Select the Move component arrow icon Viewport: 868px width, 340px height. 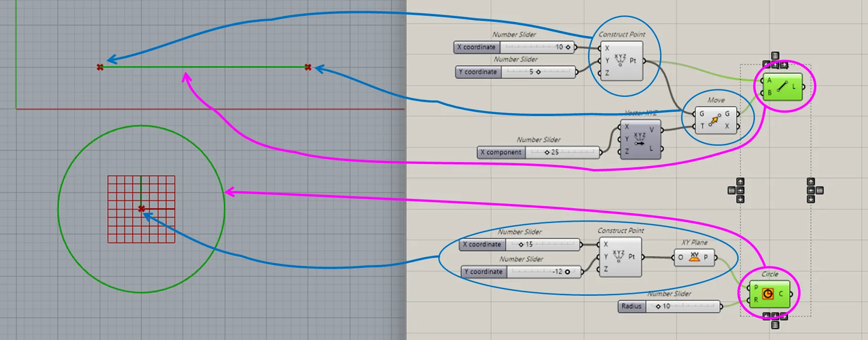714,120
